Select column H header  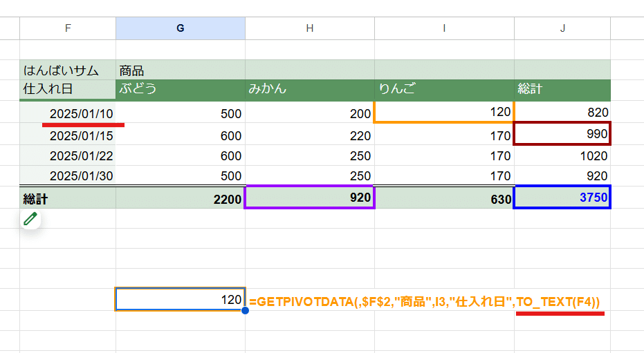310,28
